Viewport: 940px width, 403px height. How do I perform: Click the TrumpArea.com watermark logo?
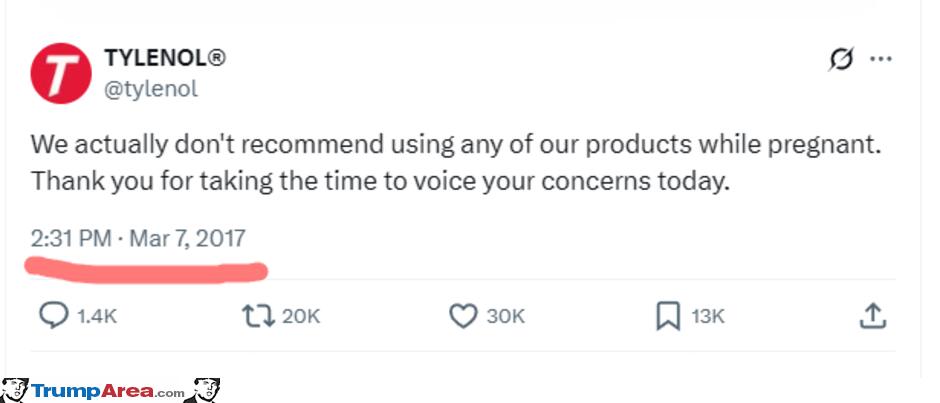tap(108, 391)
